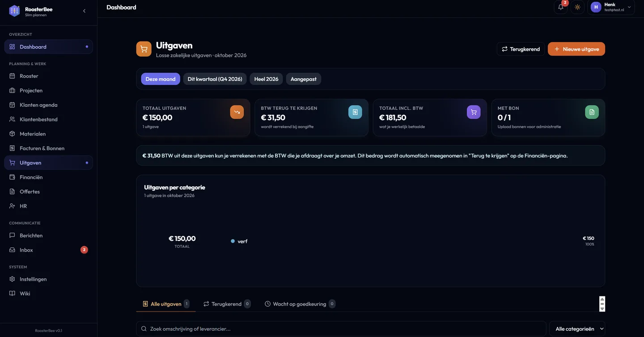Screen dimensions: 644x337
Task: Click the Offertes document icon
Action: (12, 192)
